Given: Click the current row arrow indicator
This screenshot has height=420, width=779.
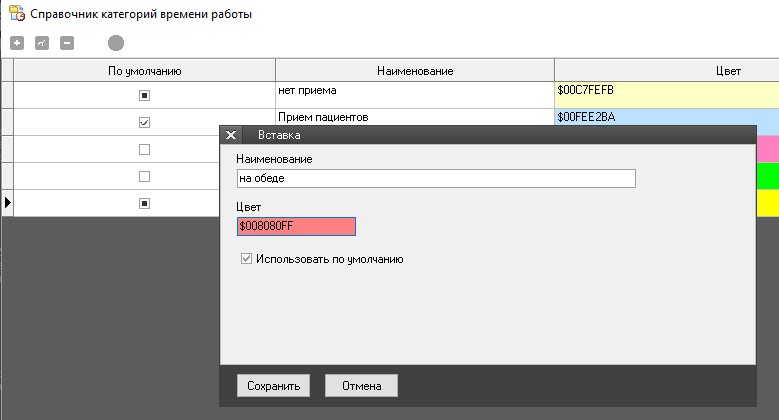Looking at the screenshot, I should pyautogui.click(x=8, y=203).
